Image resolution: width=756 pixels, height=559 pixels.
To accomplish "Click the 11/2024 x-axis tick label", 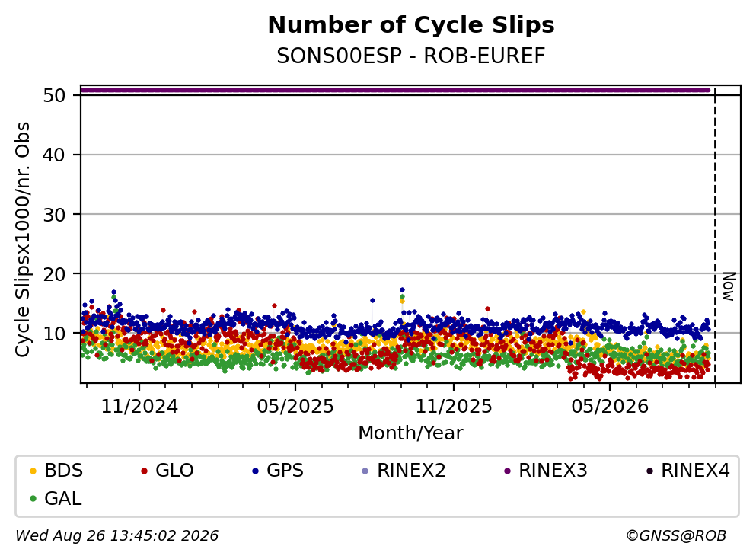I will coord(139,407).
